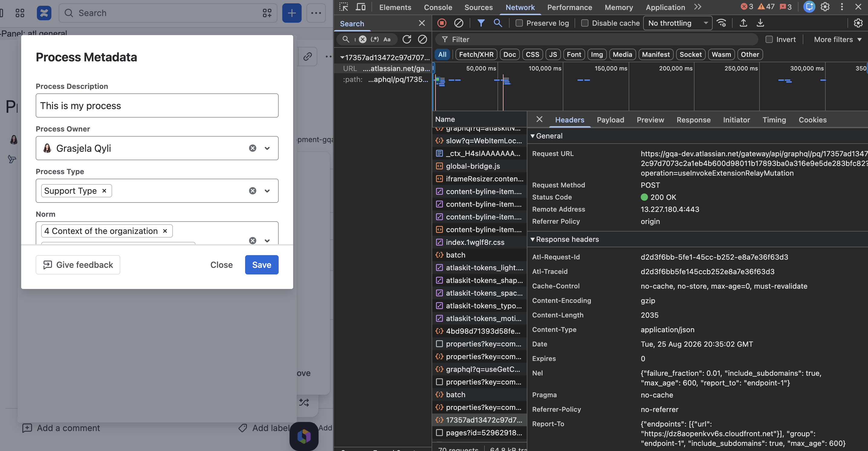
Task: Clear the network log
Action: (458, 23)
